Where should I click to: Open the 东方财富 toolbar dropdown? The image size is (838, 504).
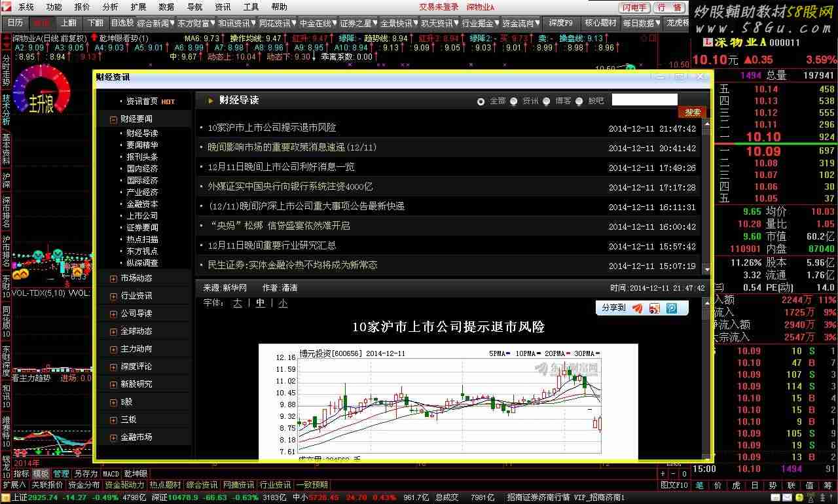[196, 23]
